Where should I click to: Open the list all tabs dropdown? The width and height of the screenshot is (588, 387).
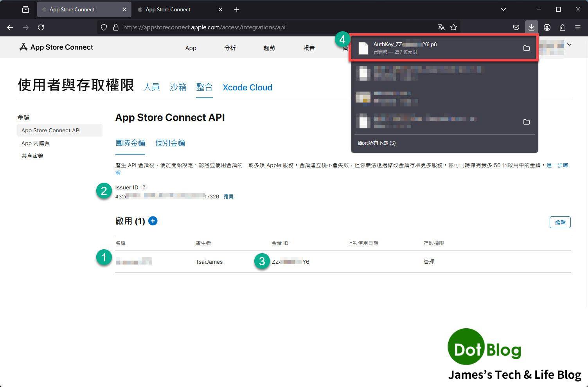pos(503,9)
